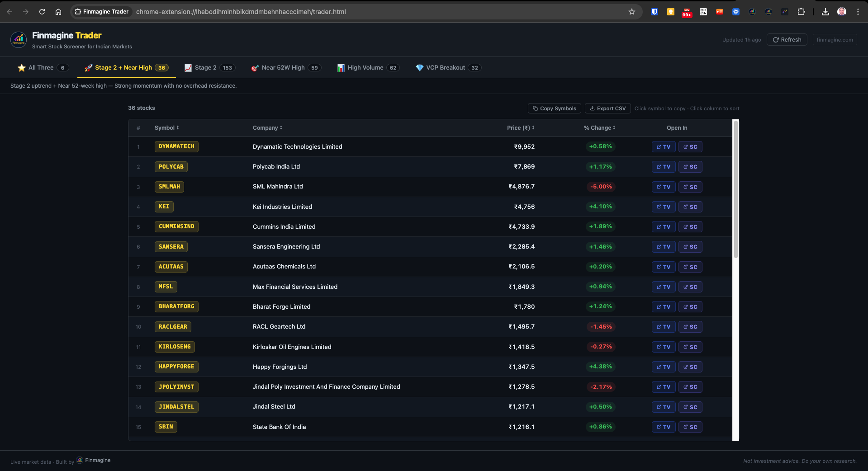Viewport: 868px width, 471px height.
Task: Reload the page using browser reload icon
Action: [42, 12]
